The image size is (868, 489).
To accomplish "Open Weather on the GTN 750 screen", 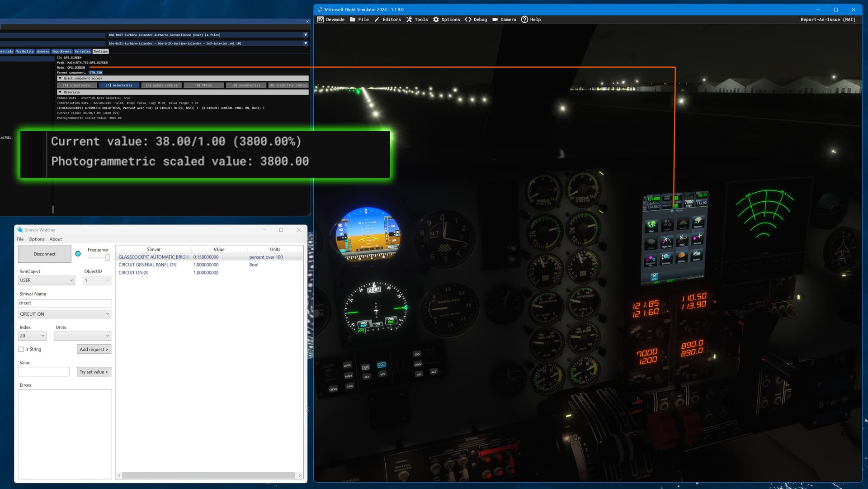I will pyautogui.click(x=698, y=222).
